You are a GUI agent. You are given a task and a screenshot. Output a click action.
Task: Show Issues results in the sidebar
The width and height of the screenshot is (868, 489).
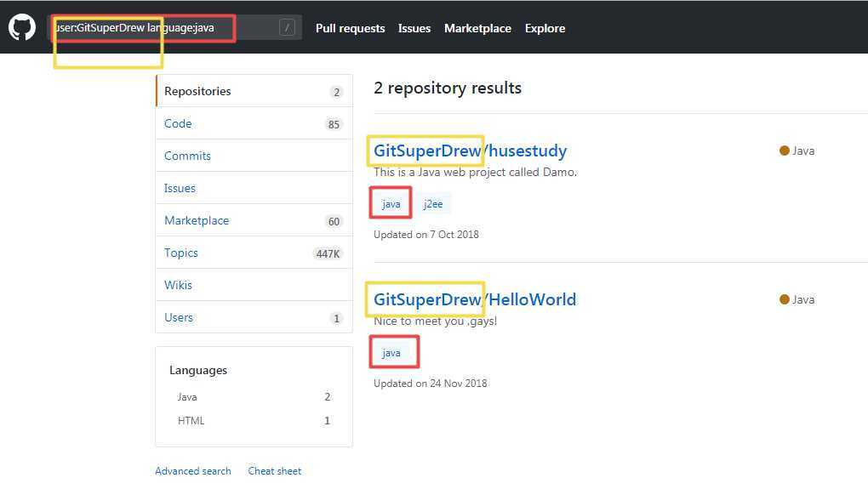(254, 188)
